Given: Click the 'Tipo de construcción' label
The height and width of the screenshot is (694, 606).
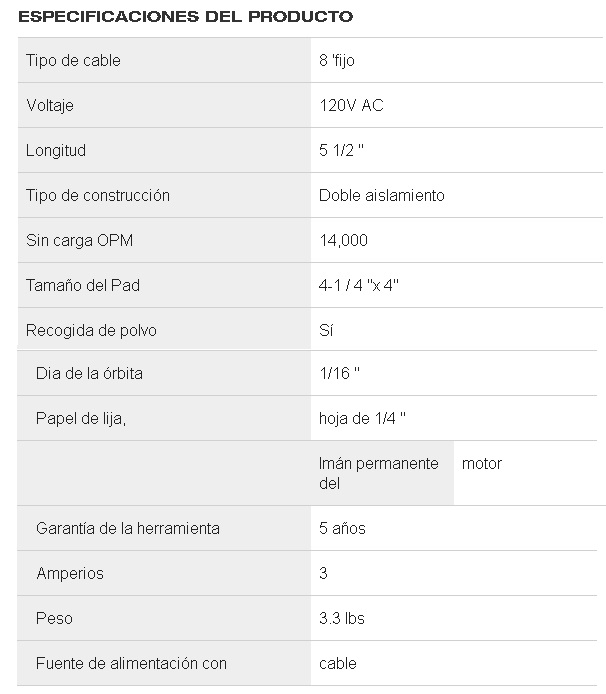Looking at the screenshot, I should pos(98,196).
